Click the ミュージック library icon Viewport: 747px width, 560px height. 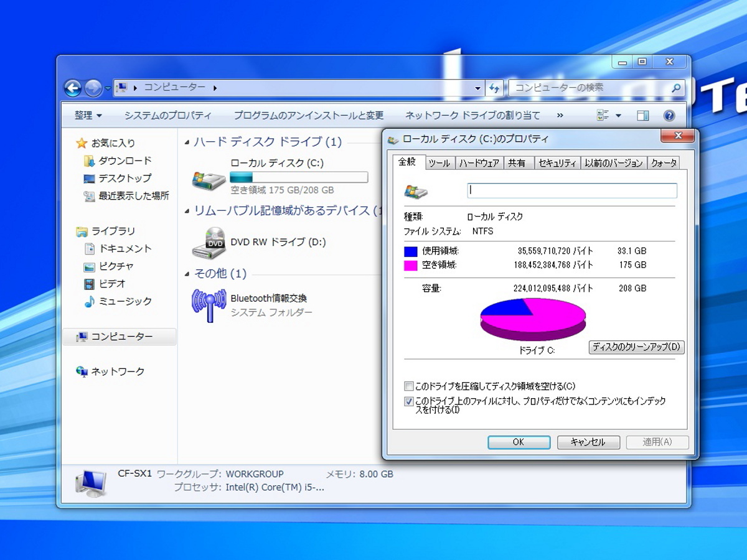click(x=89, y=301)
